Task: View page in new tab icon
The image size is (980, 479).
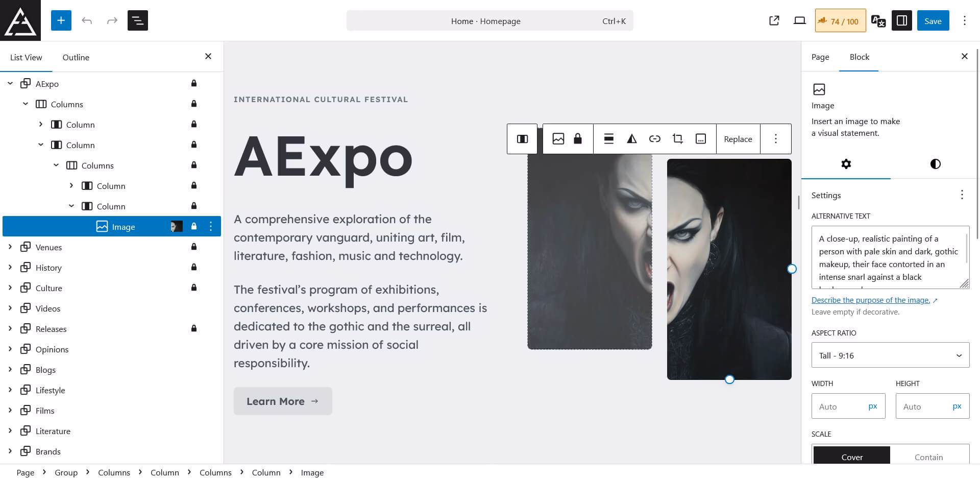Action: coord(774,20)
